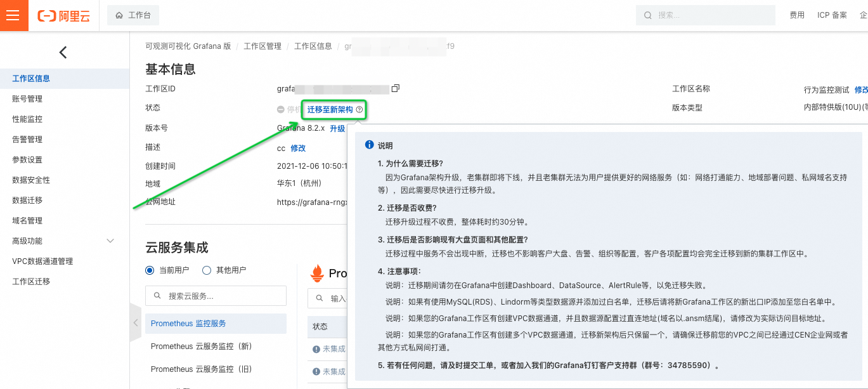Select 工作区信息 in sidebar
This screenshot has width=868, height=389.
click(65, 79)
